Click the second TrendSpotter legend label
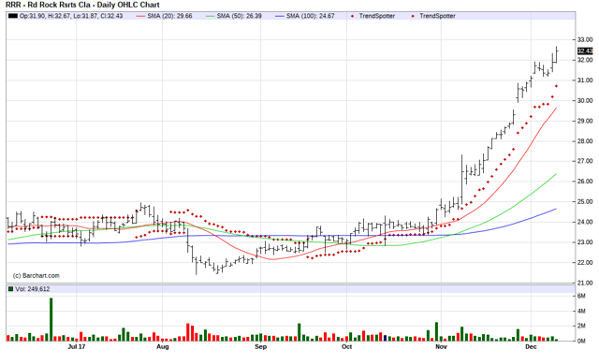This screenshot has height=364, width=599. [437, 16]
